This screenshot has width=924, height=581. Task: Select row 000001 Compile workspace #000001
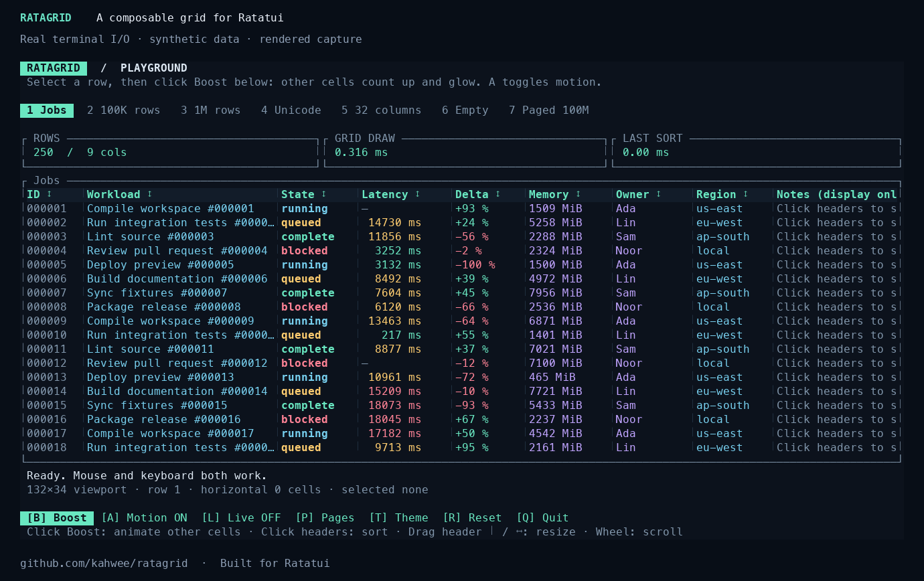tap(462, 208)
